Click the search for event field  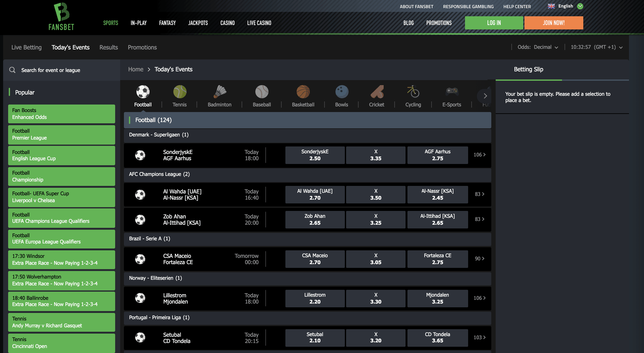click(62, 70)
